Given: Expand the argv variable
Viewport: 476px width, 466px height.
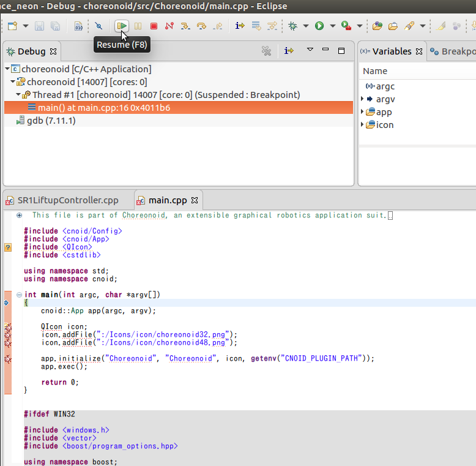Looking at the screenshot, I should [362, 99].
